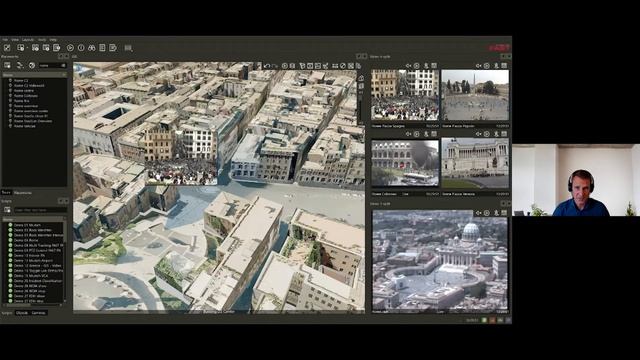Viewport: 640px width, 360px height.
Task: Click the play button in main toolbar
Action: click(70, 48)
